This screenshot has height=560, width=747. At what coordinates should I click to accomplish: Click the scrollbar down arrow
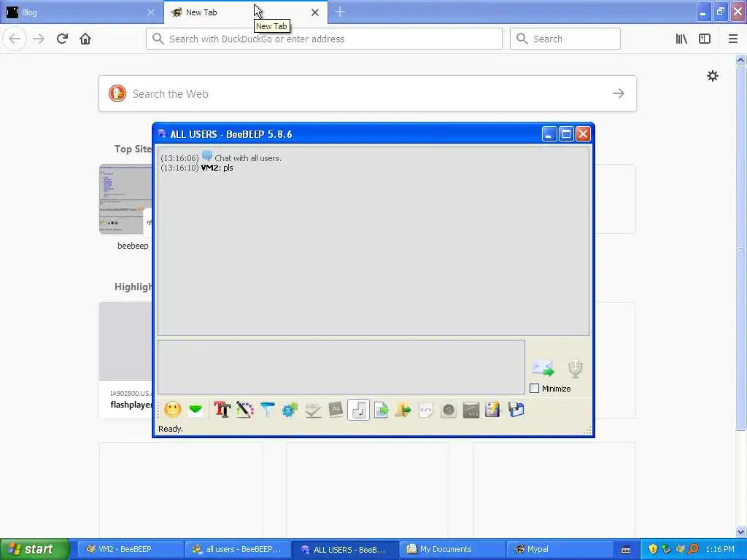pos(740,532)
